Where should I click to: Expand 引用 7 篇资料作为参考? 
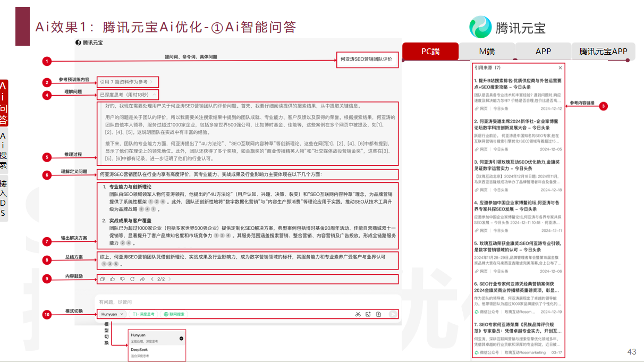(x=126, y=82)
